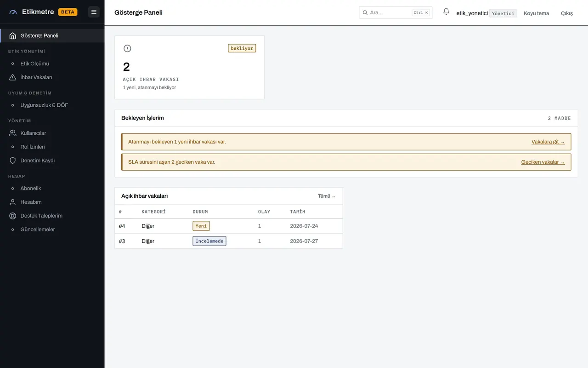Open case row #4

point(228,226)
